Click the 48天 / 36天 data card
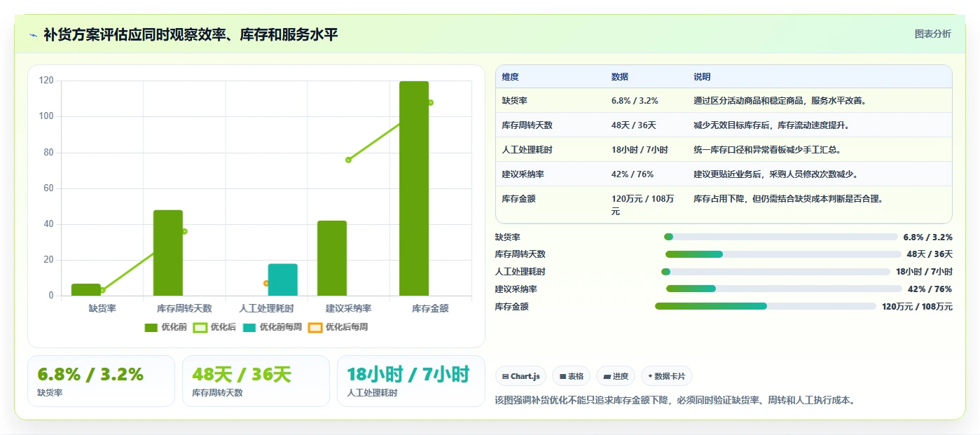This screenshot has width=980, height=435. (x=256, y=381)
